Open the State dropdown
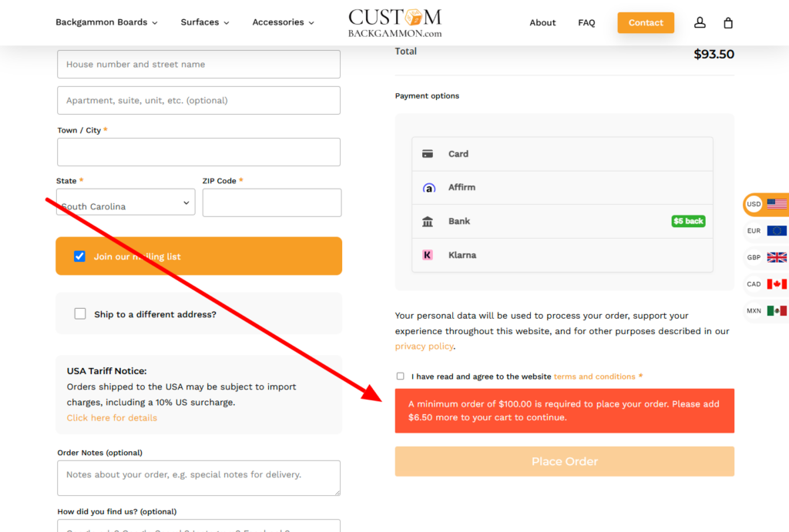This screenshot has height=532, width=789. [x=126, y=202]
